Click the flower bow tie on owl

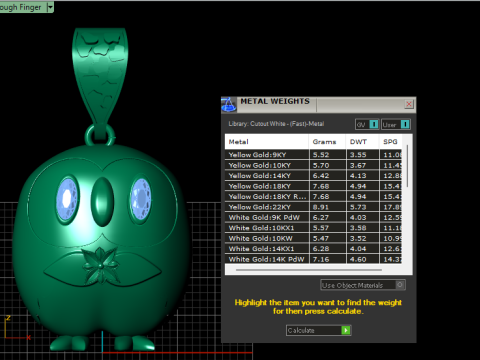(x=100, y=266)
